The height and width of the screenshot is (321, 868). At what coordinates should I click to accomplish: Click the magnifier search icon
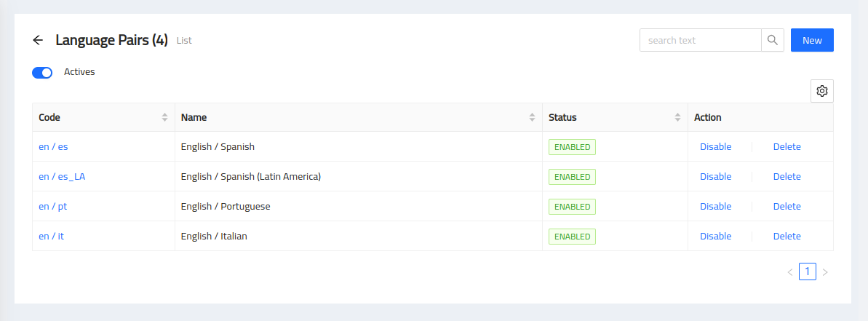[773, 41]
